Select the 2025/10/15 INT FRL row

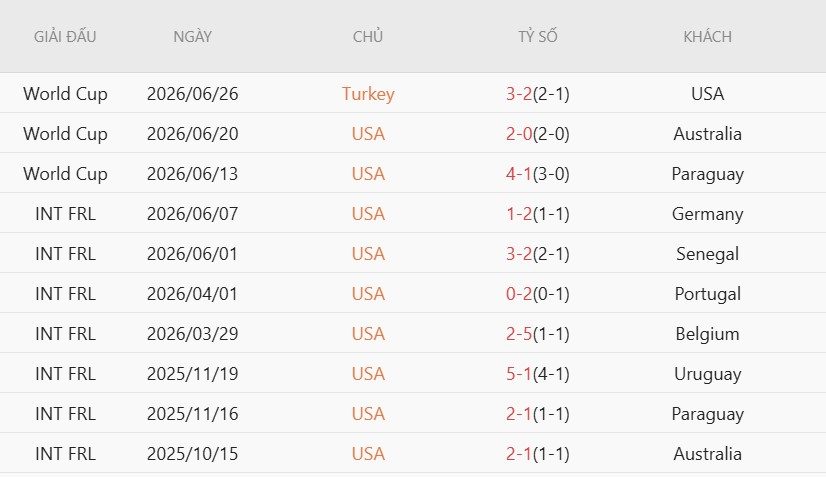tap(413, 453)
